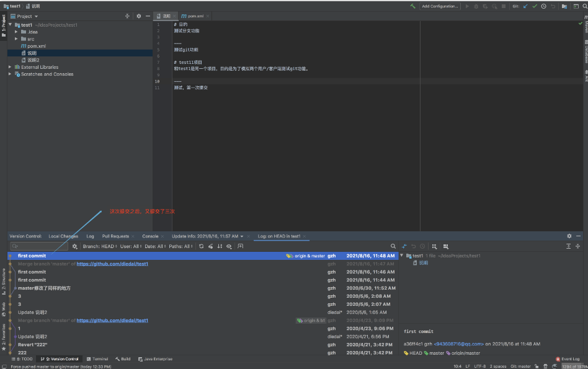
Task: Click the Project Structure icon in top toolbar
Action: tap(564, 6)
